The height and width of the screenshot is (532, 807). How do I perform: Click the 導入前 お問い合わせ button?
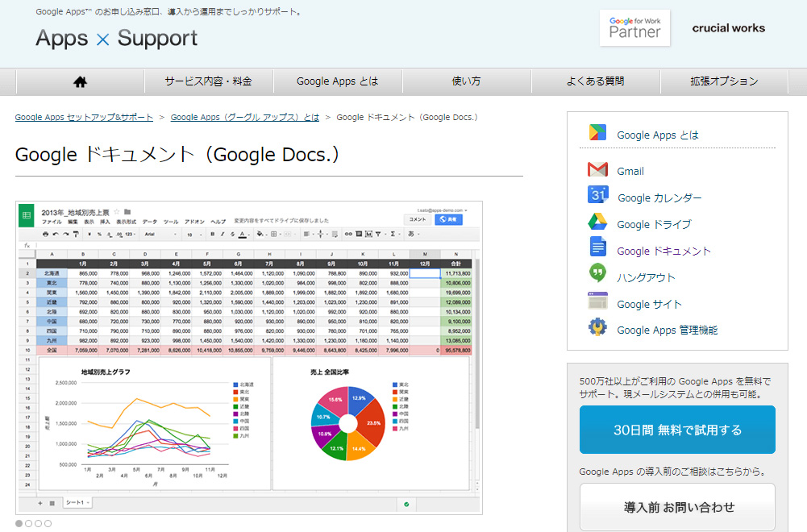[x=677, y=507]
